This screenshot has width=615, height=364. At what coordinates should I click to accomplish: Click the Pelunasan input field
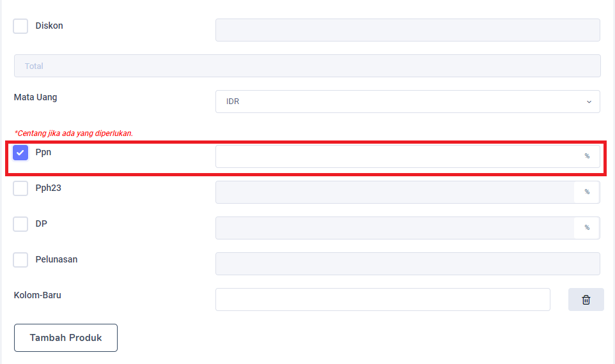click(x=407, y=264)
